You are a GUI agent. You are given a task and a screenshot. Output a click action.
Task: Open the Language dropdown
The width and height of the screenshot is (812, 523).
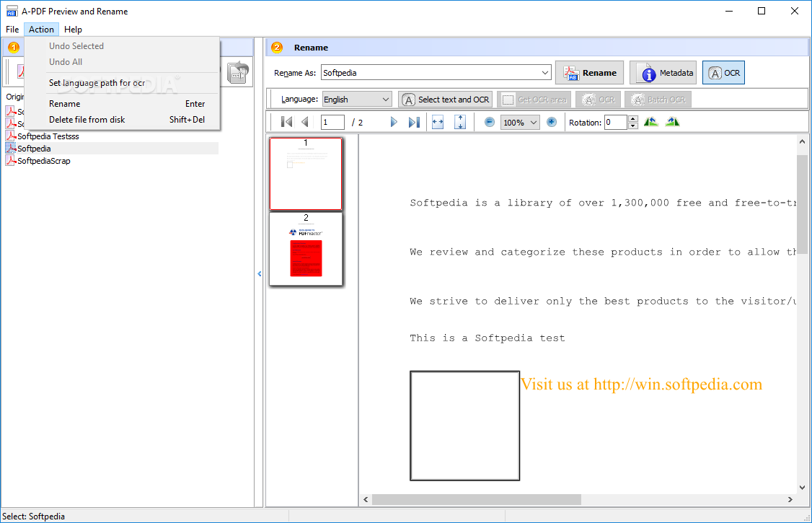[385, 100]
